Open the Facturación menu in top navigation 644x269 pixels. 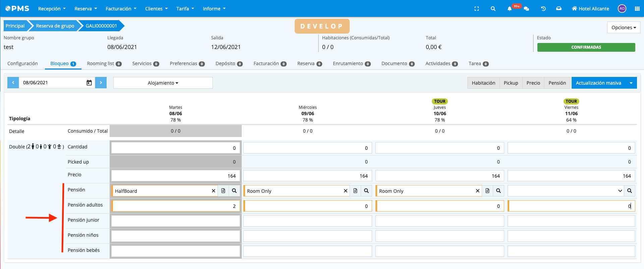coord(121,9)
